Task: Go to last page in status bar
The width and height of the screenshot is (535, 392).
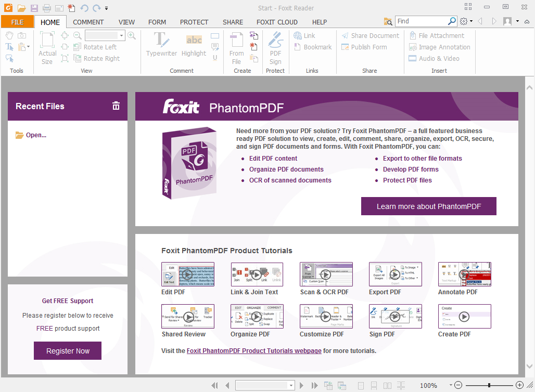Action: pyautogui.click(x=314, y=386)
